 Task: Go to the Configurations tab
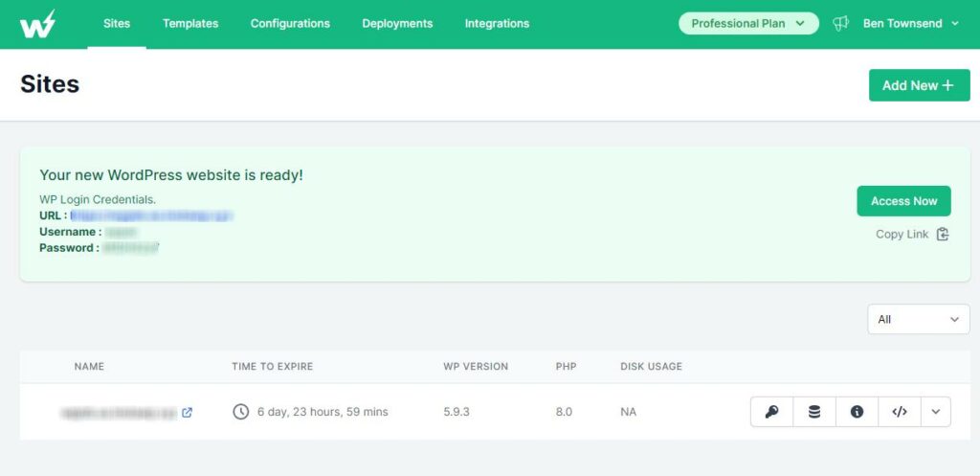290,24
